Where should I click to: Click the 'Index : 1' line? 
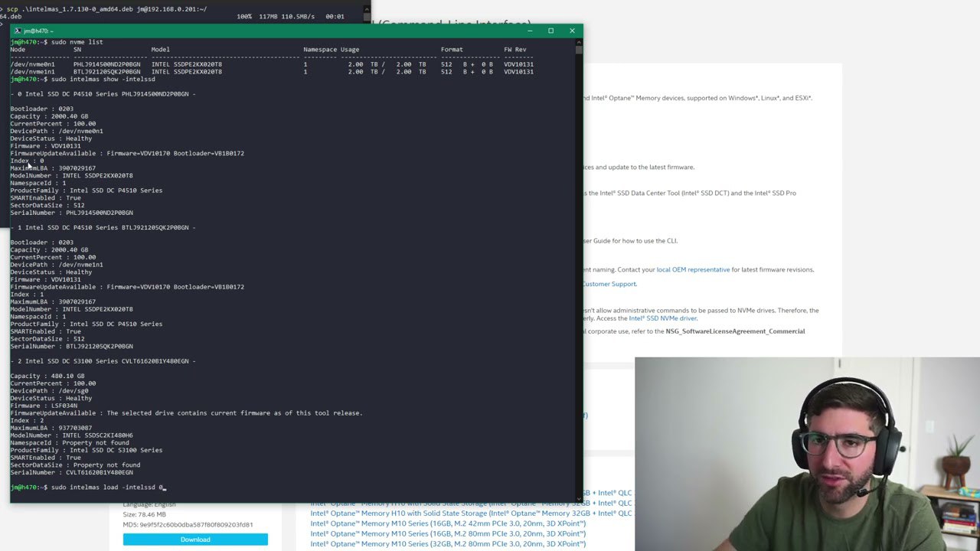click(27, 295)
